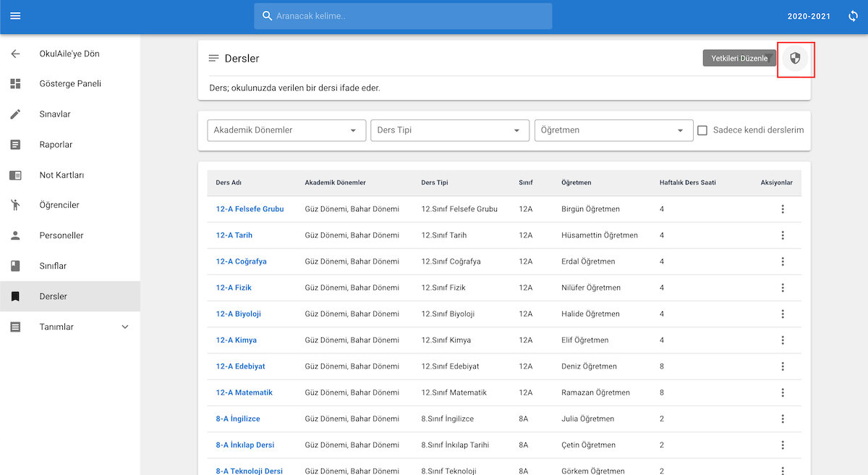The width and height of the screenshot is (868, 475).
Task: Select Dersler in the sidebar
Action: coord(70,296)
